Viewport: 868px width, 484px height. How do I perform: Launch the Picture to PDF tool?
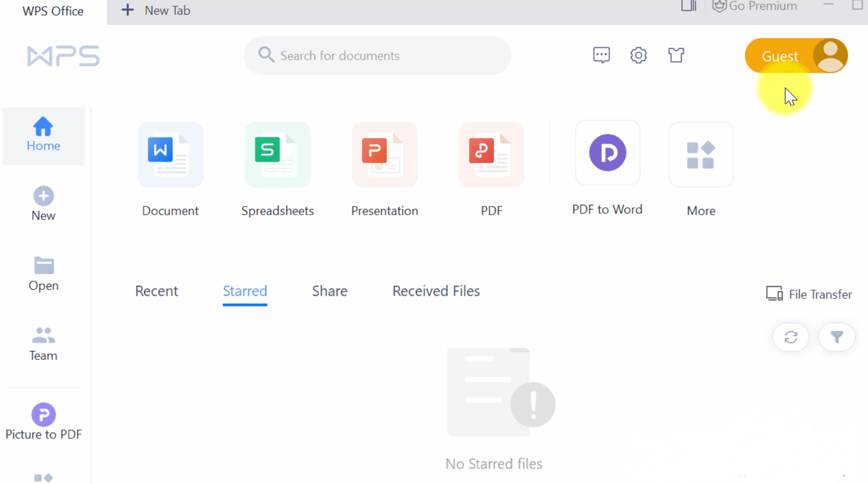click(44, 422)
